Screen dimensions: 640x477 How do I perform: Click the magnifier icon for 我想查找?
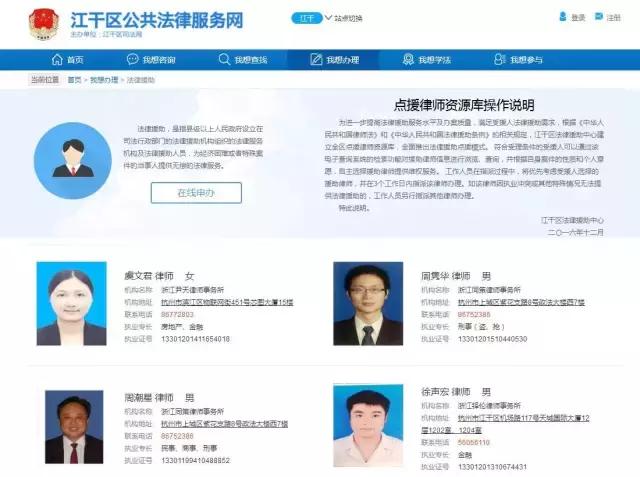224,60
